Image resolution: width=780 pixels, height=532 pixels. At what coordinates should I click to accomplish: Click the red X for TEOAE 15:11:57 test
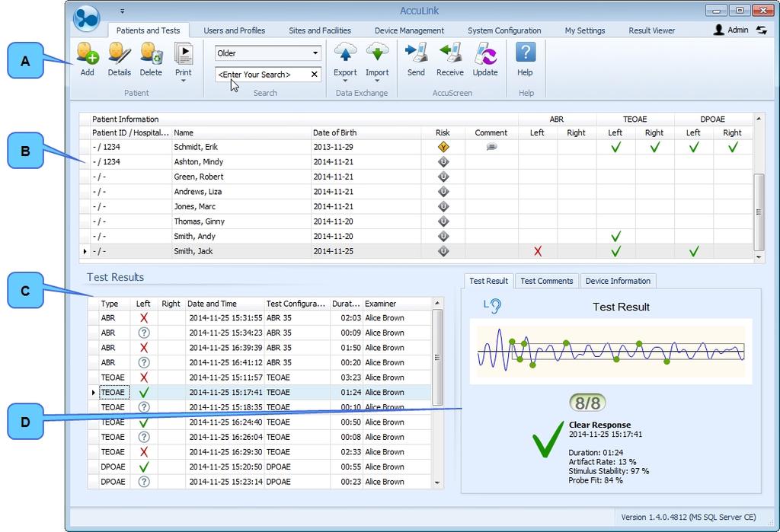tap(144, 377)
